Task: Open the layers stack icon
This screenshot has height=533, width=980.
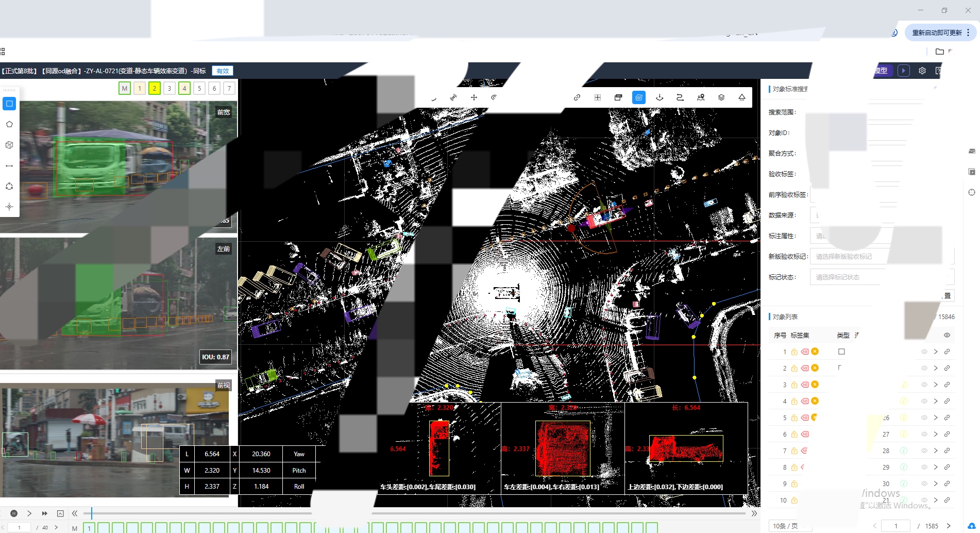Action: (721, 97)
